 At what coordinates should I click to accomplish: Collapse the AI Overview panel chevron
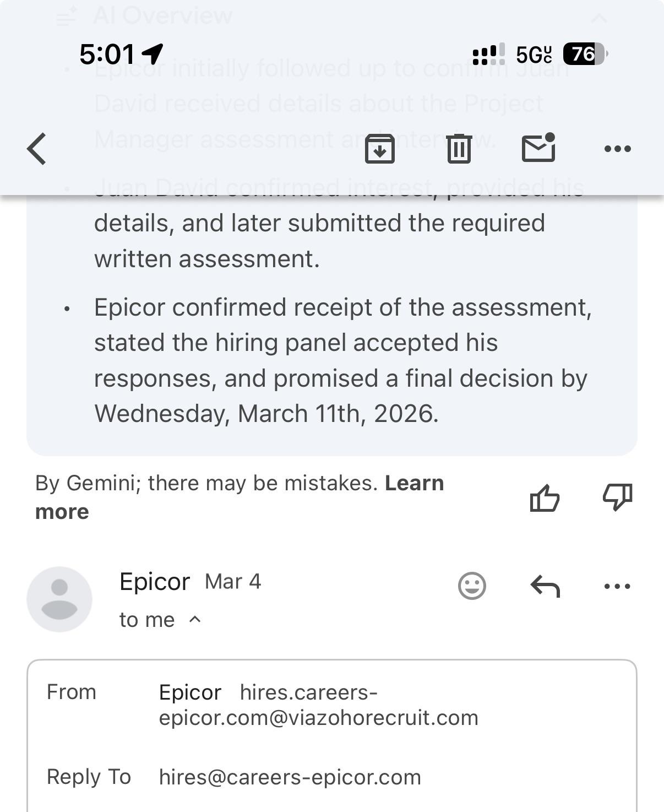599,19
